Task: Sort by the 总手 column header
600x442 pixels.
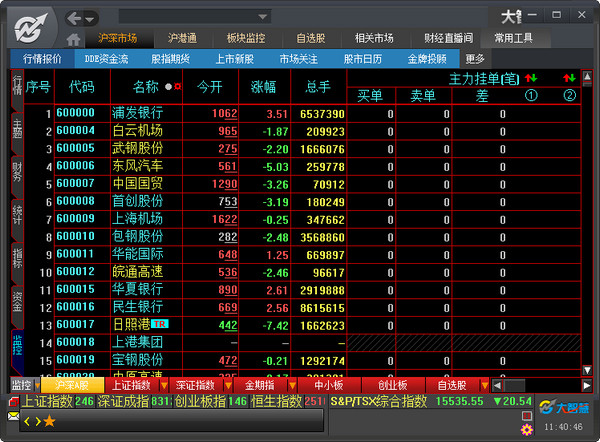Action: coord(318,87)
